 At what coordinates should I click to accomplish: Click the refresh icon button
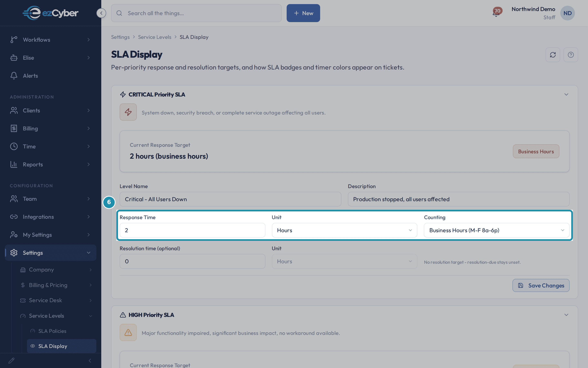(553, 55)
